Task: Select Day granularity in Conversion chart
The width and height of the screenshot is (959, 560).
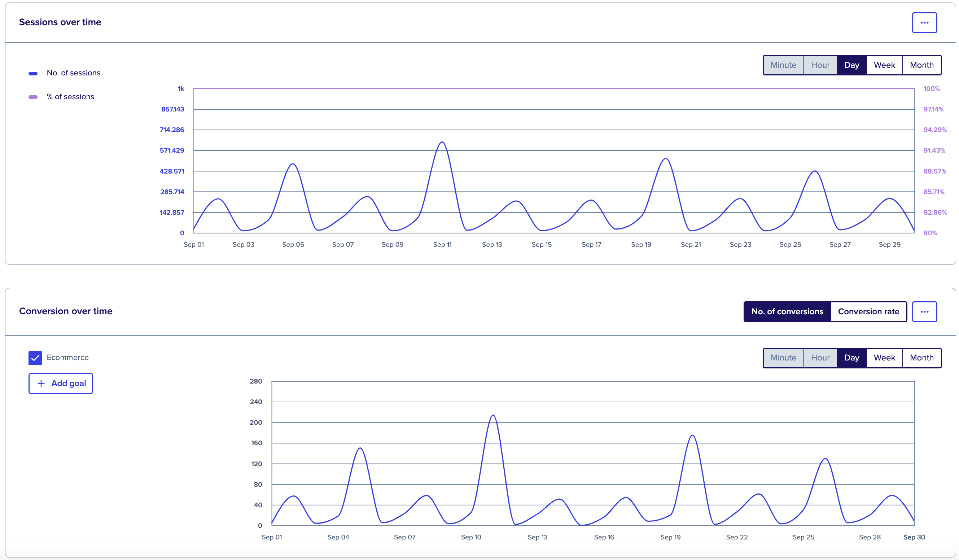Action: [851, 358]
